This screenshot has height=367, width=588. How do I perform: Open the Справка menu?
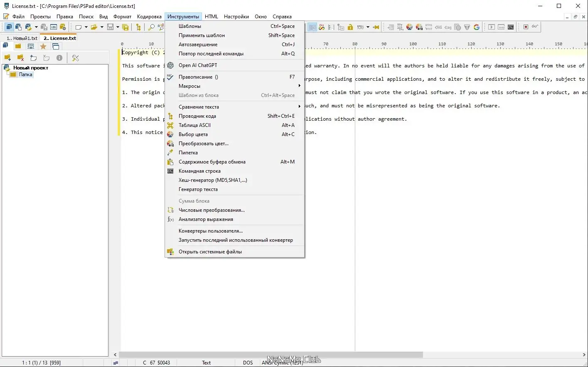tap(282, 17)
